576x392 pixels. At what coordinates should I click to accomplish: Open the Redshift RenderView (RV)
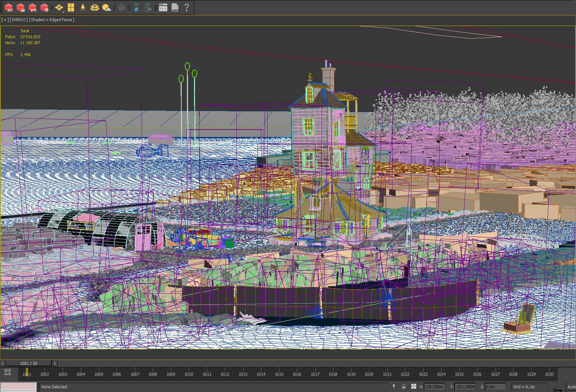click(9, 7)
